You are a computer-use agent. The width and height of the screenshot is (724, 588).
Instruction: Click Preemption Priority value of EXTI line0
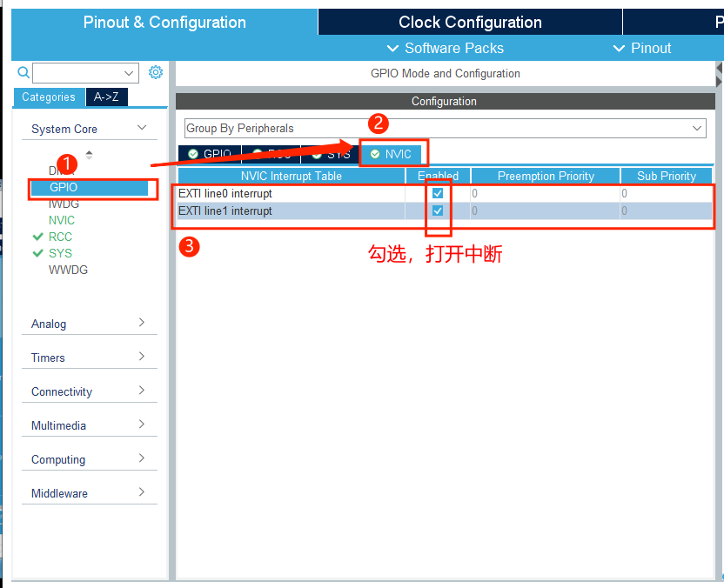545,193
